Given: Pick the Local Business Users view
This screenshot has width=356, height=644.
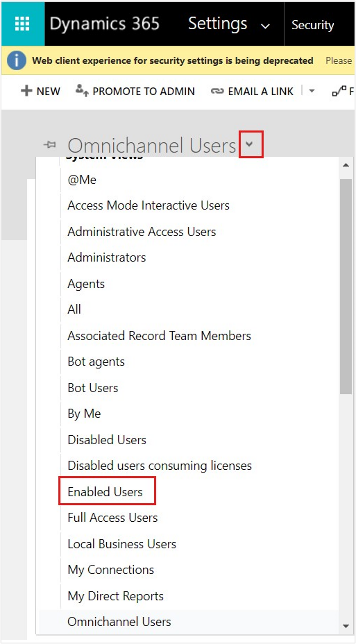Looking at the screenshot, I should tap(122, 544).
